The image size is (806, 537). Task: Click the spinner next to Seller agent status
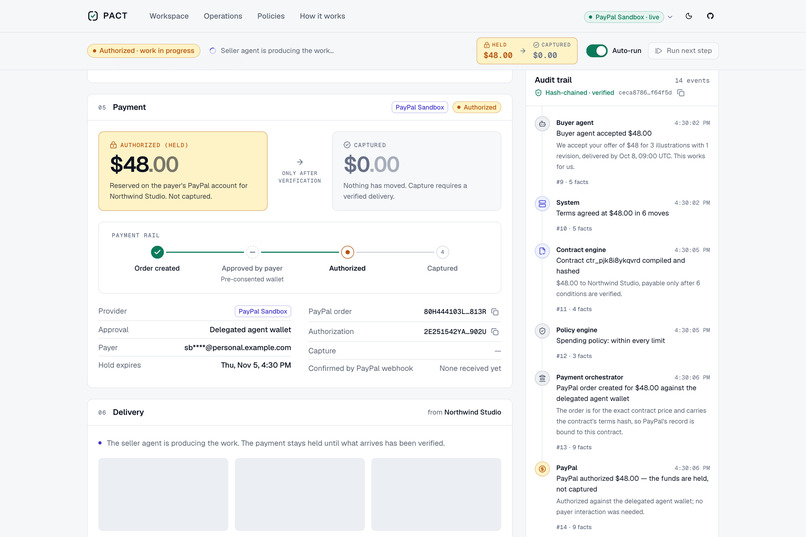tap(212, 51)
